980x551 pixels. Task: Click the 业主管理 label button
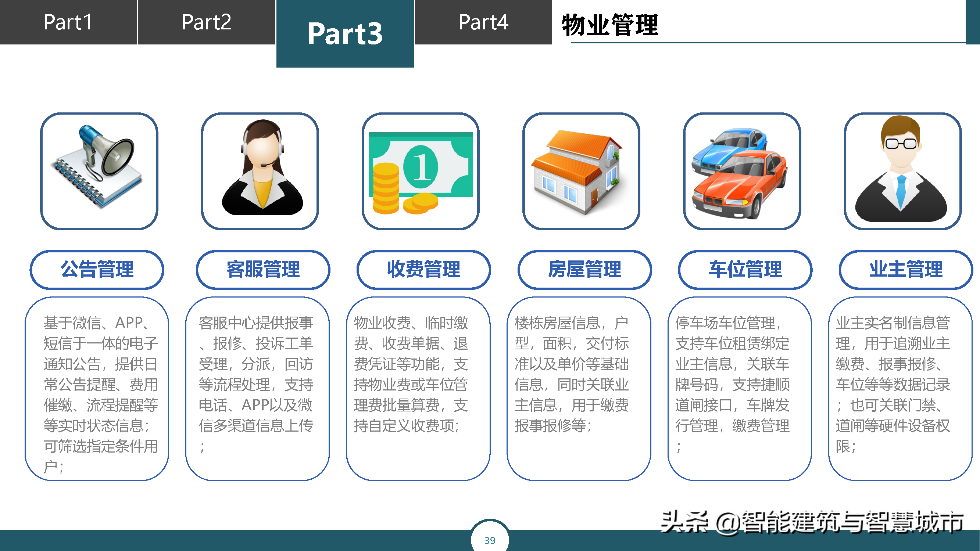click(906, 270)
